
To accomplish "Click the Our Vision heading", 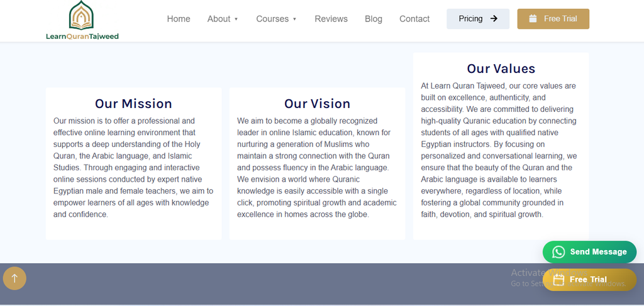I will pyautogui.click(x=317, y=104).
